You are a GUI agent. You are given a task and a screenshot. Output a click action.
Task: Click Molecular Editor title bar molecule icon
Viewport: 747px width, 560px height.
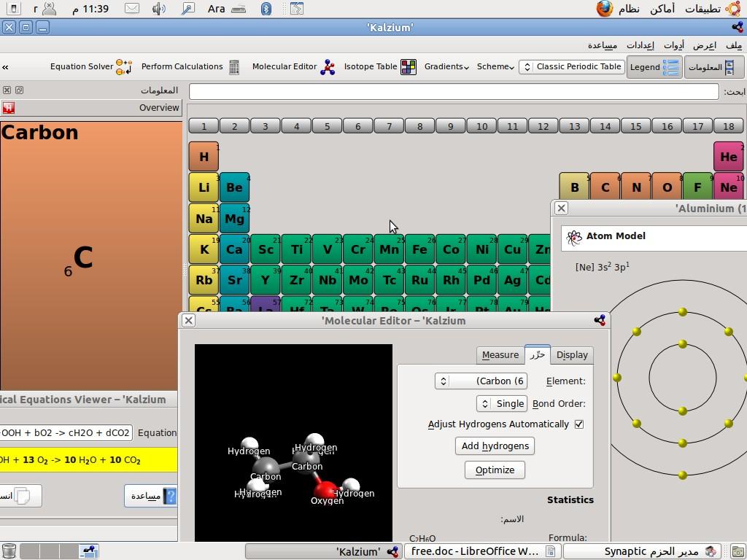click(600, 321)
